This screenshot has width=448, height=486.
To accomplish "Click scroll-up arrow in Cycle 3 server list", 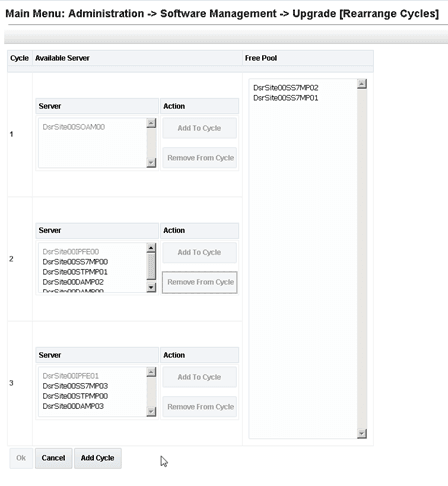I will click(151, 372).
